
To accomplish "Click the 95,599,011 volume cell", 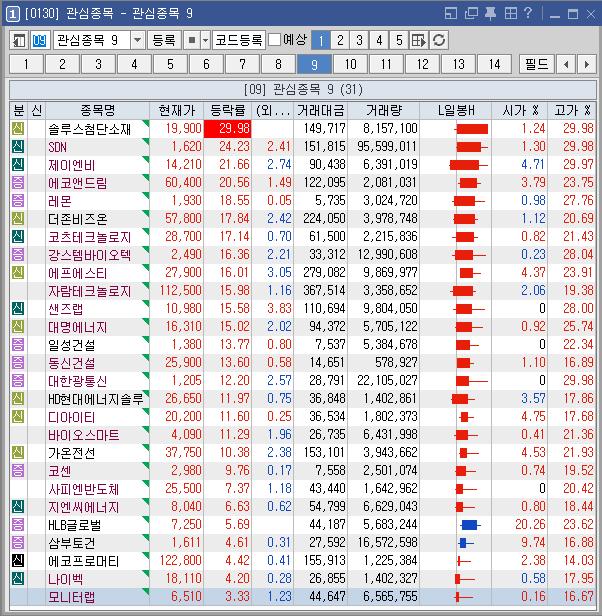I will tap(384, 147).
